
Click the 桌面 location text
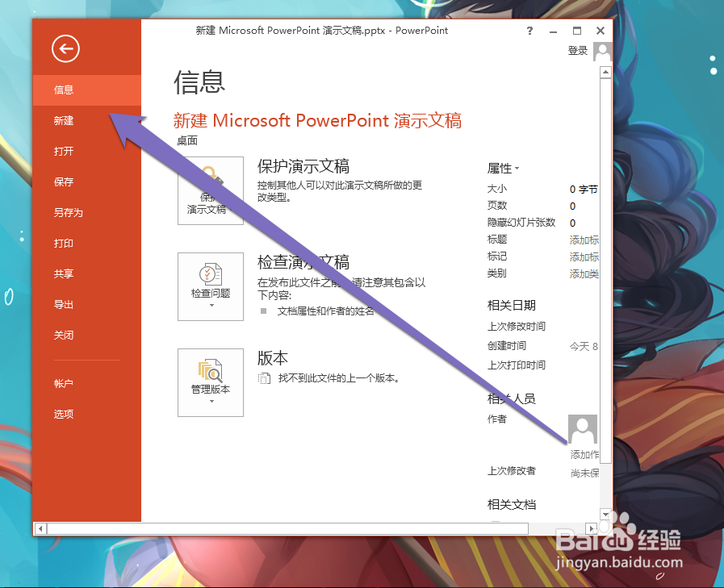click(187, 141)
